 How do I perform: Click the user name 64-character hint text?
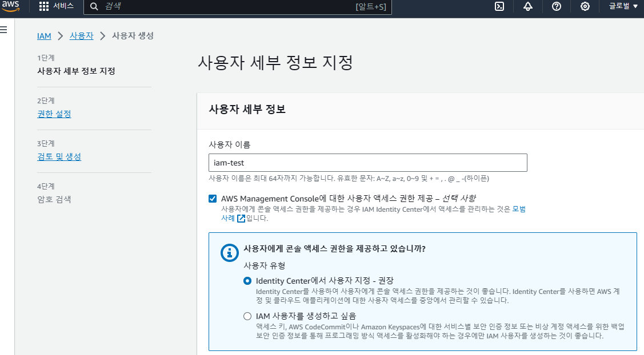pos(349,179)
